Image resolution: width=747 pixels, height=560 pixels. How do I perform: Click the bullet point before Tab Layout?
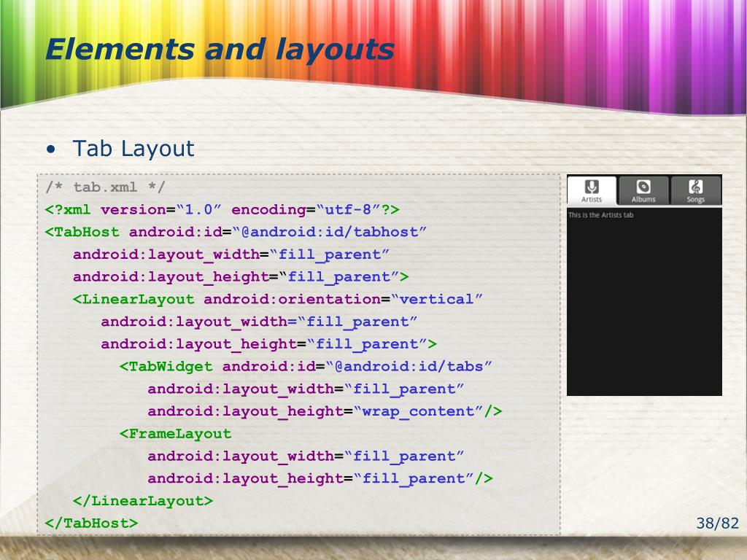51,149
